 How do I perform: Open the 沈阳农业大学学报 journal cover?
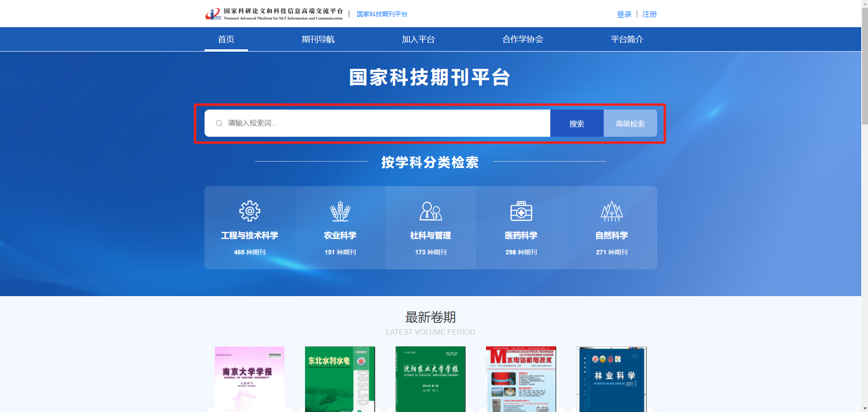click(x=431, y=379)
